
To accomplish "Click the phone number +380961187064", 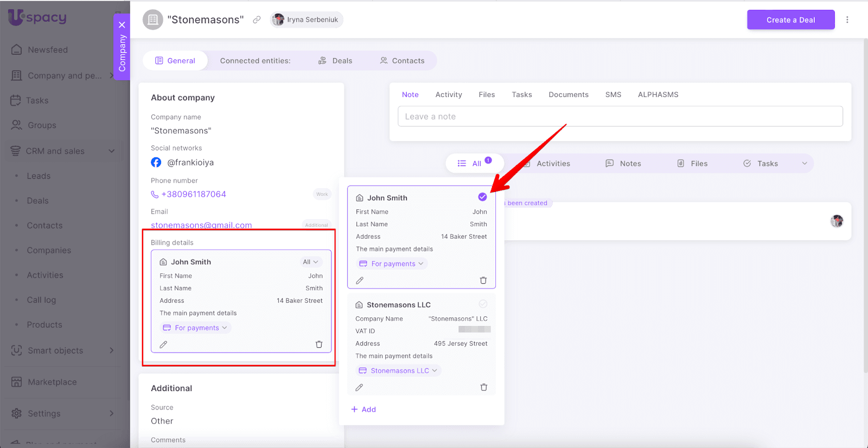I will tap(193, 194).
